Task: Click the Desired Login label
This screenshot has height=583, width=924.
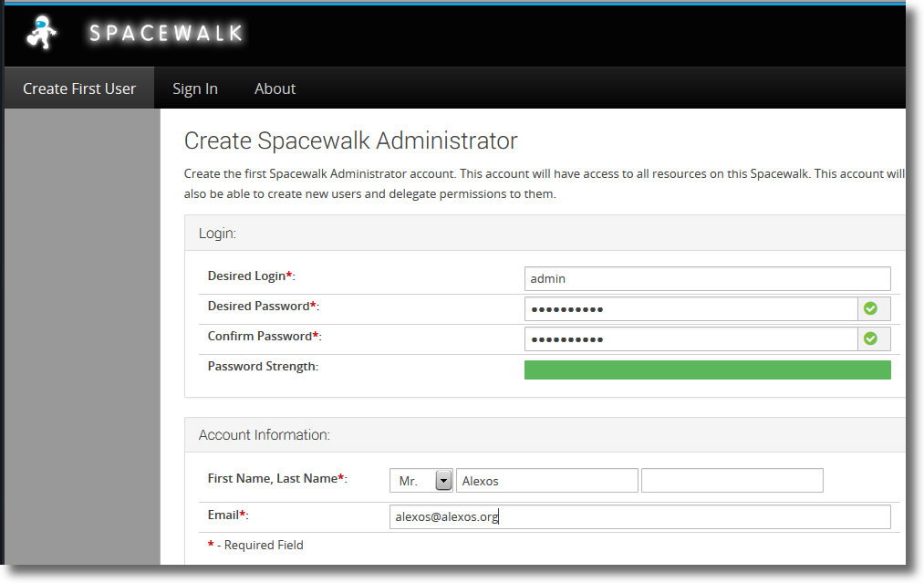Action: (251, 276)
